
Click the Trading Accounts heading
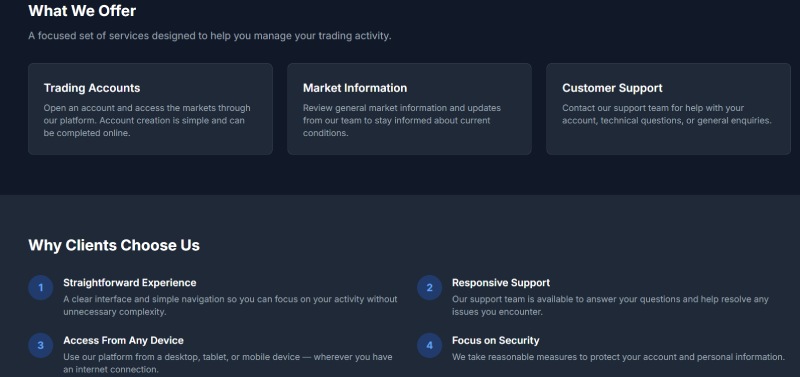pos(92,88)
